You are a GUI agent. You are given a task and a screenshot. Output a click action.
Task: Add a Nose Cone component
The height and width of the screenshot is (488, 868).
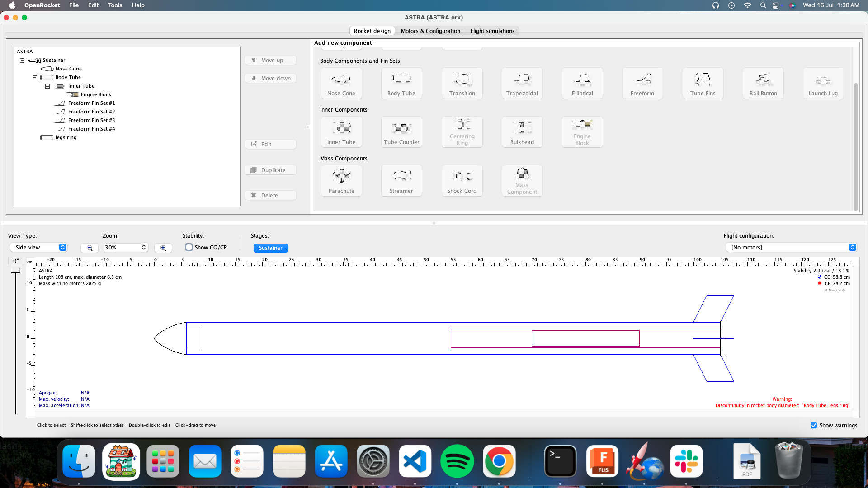click(x=341, y=84)
